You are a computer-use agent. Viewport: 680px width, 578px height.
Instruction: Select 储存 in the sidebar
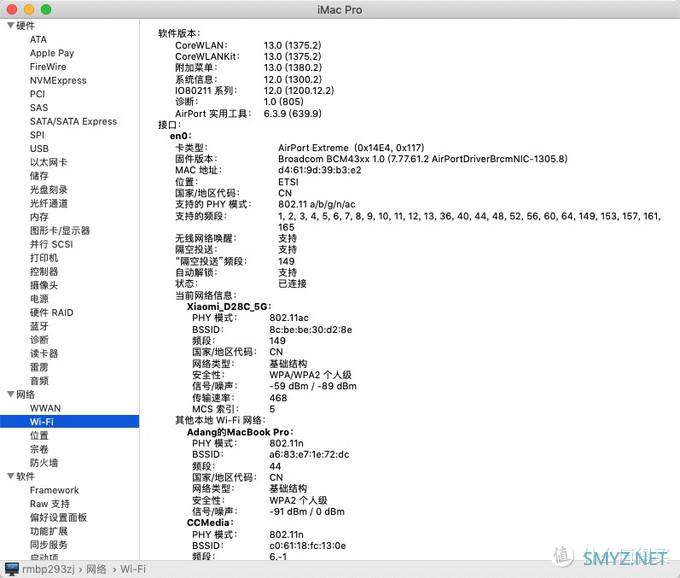click(x=39, y=176)
